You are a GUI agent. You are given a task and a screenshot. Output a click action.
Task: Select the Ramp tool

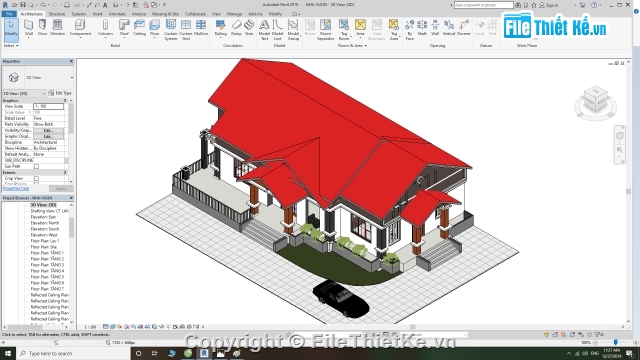236,28
